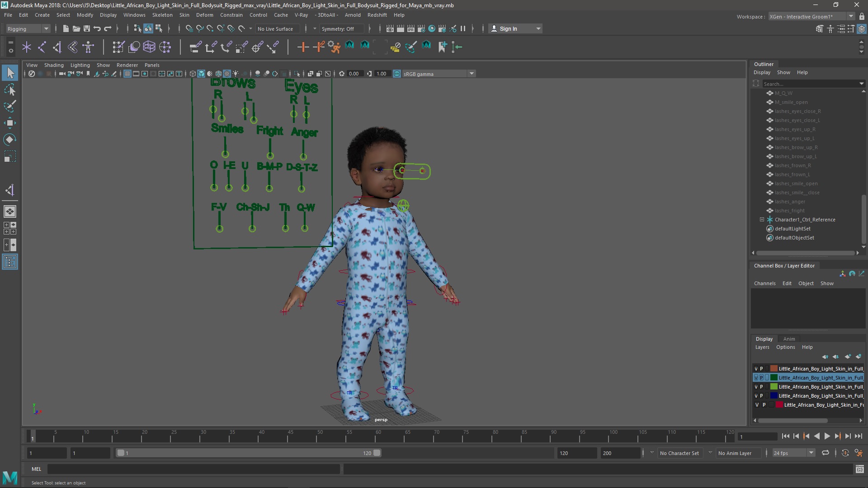
Task: Open the Script Editor icon
Action: (860, 469)
